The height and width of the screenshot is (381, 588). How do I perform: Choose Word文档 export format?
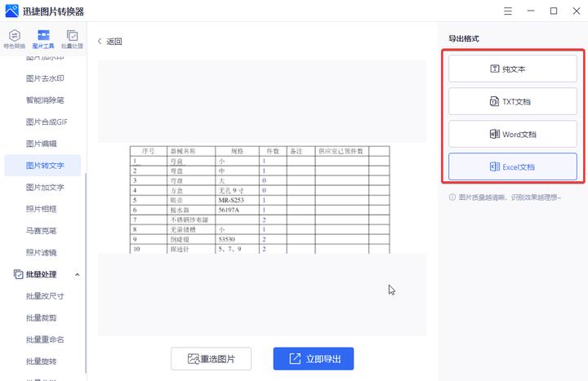coord(513,134)
